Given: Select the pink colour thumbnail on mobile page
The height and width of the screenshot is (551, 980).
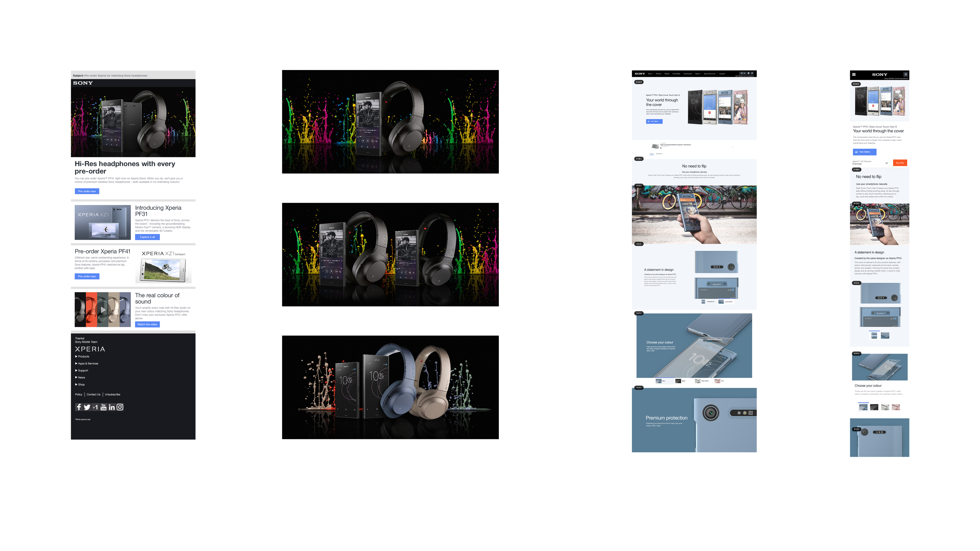Looking at the screenshot, I should pyautogui.click(x=896, y=407).
